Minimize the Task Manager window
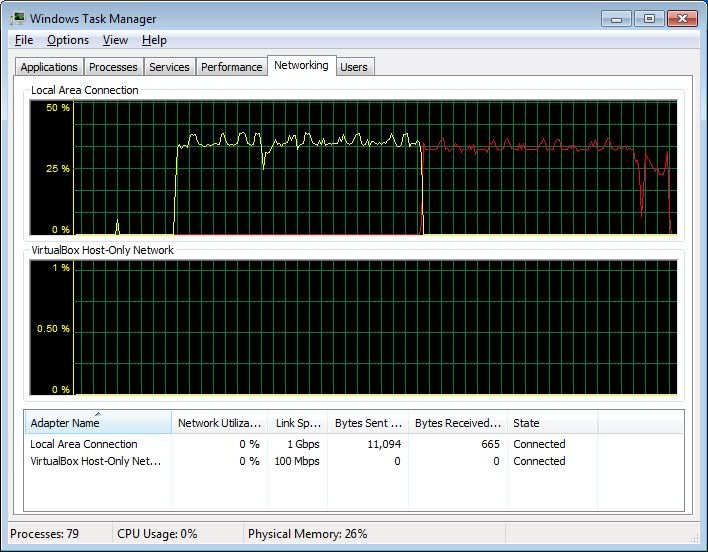Image resolution: width=708 pixels, height=552 pixels. (x=616, y=19)
